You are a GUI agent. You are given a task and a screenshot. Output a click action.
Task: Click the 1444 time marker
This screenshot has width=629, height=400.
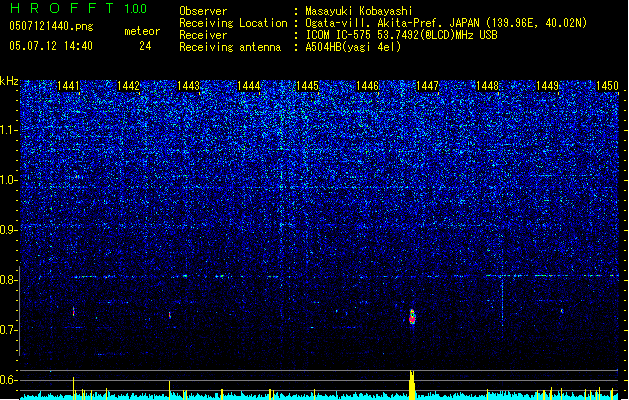(x=248, y=86)
